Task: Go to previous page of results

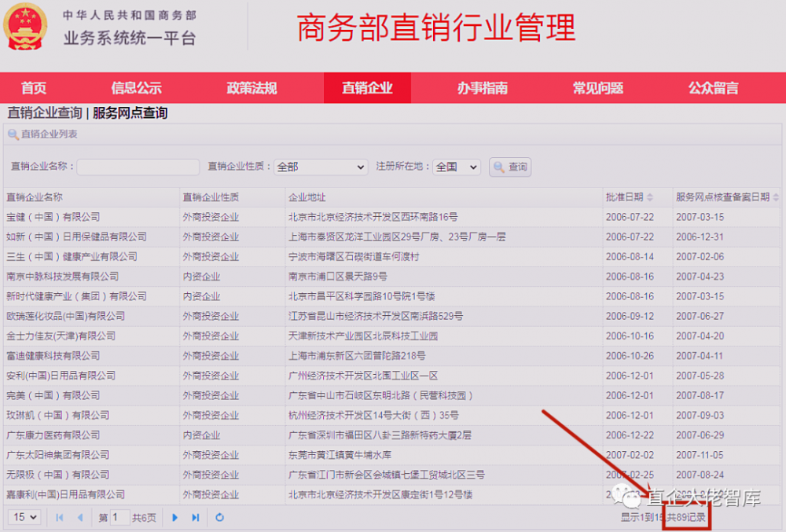Action: pos(80,518)
